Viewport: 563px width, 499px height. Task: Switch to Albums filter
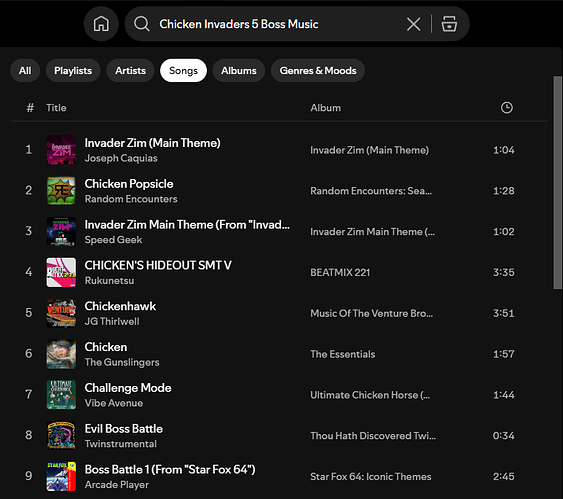pos(239,71)
